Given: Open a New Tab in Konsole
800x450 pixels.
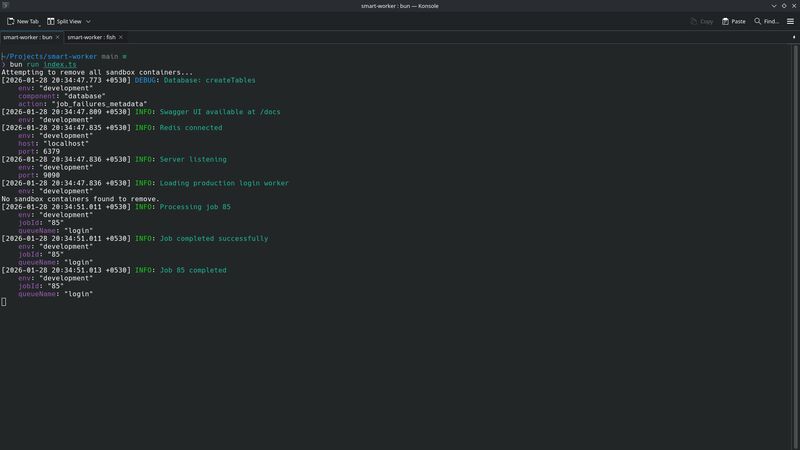Looking at the screenshot, I should coord(23,21).
